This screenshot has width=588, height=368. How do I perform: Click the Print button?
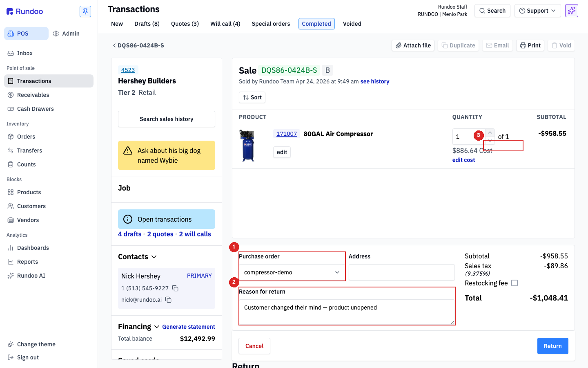(x=530, y=45)
